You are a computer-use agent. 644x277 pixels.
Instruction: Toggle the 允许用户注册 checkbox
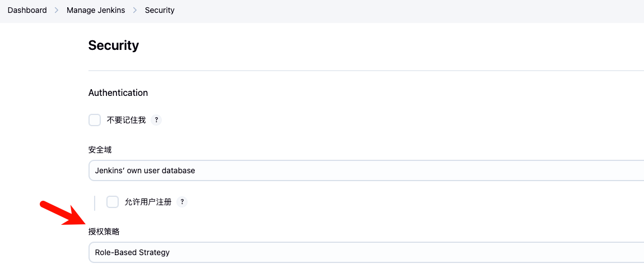[x=113, y=202]
